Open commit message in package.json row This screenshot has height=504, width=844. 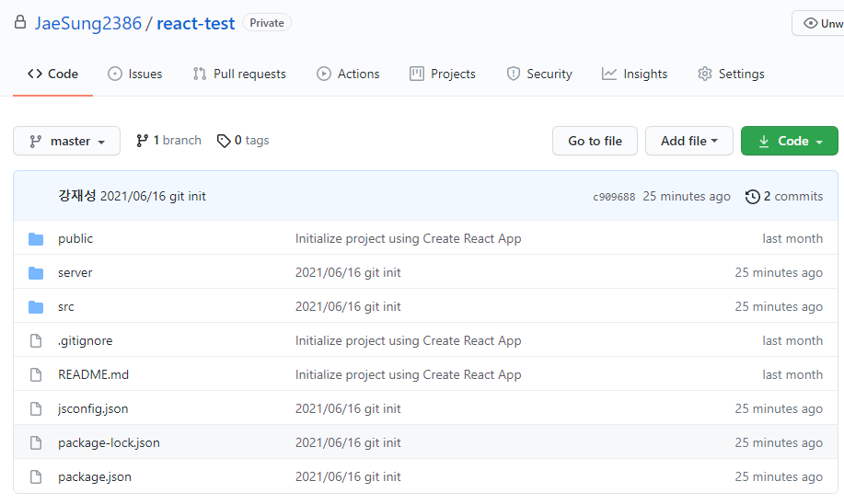click(348, 476)
